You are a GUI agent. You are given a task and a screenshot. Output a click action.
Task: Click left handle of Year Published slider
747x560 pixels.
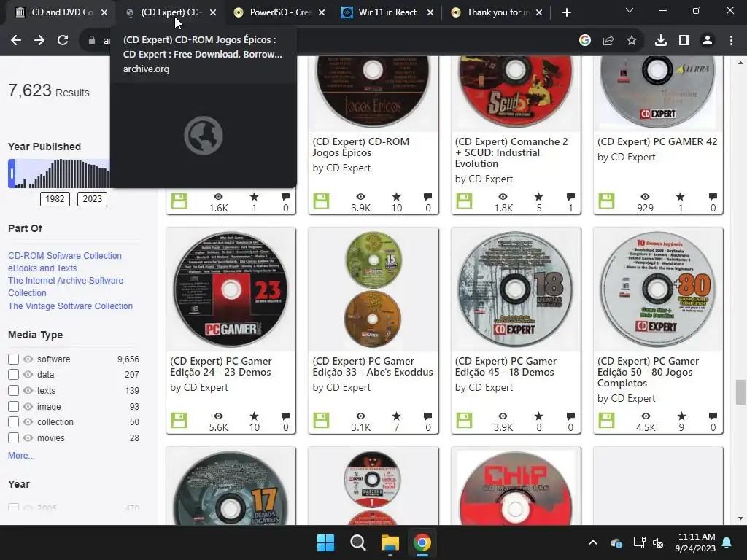click(12, 174)
